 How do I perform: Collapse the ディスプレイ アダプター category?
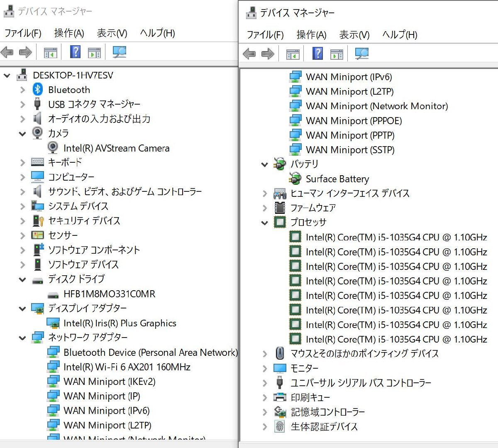click(22, 308)
